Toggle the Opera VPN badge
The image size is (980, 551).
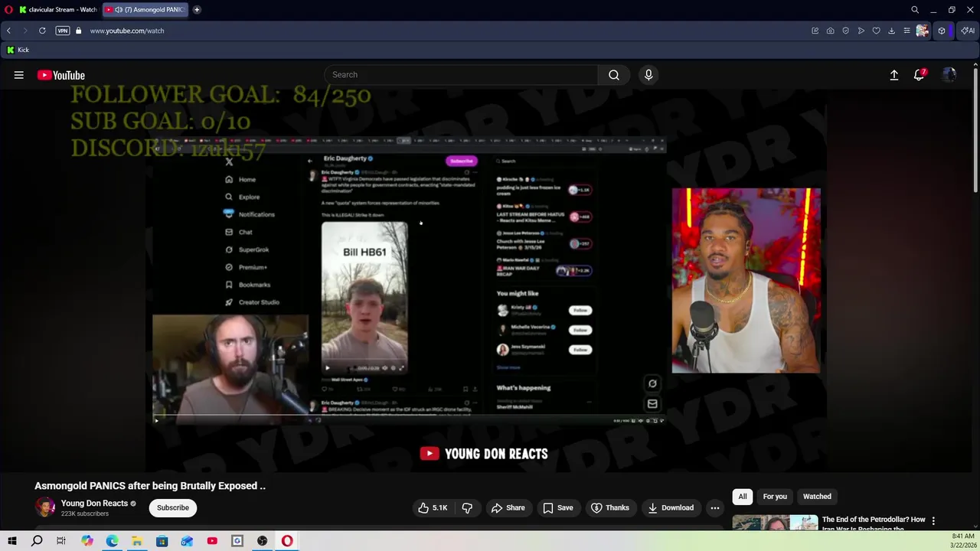pos(63,31)
